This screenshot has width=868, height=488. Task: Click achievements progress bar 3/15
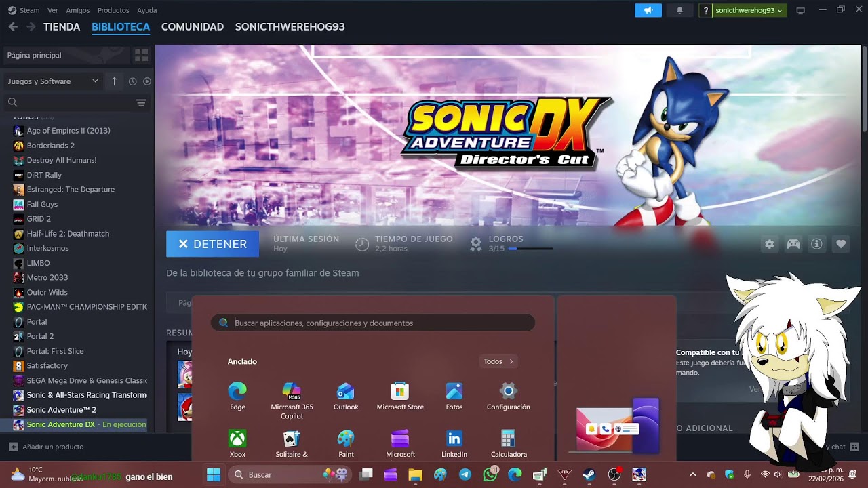(x=530, y=249)
